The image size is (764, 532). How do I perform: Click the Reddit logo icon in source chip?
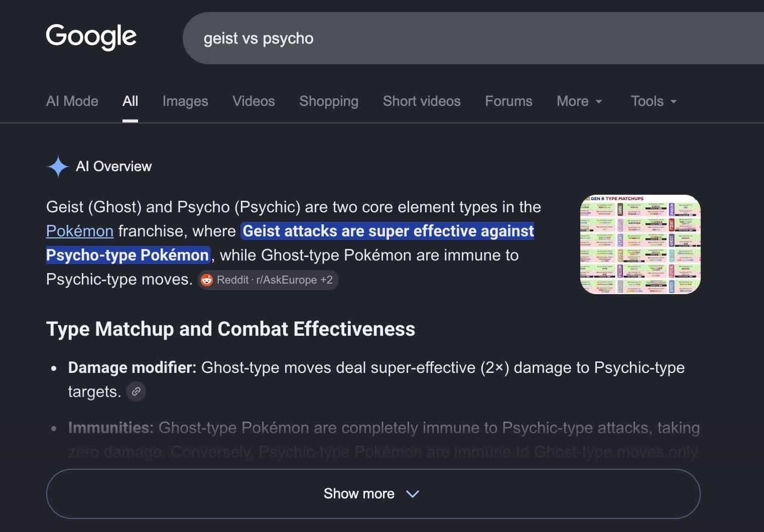pyautogui.click(x=207, y=280)
